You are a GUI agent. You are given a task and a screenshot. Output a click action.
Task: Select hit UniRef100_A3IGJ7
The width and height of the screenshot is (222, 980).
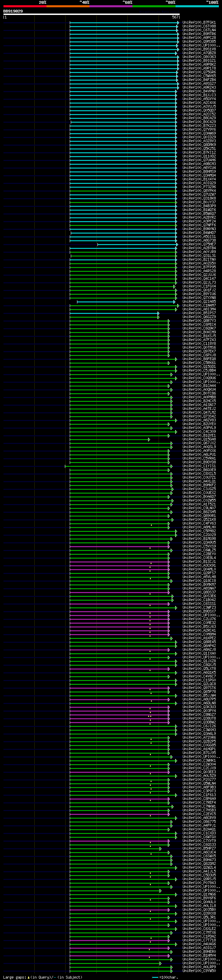click(x=199, y=948)
